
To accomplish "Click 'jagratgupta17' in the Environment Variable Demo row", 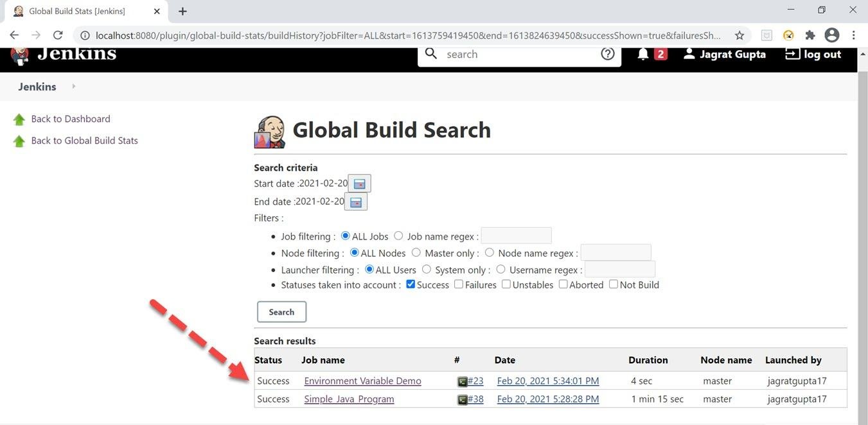I will (x=797, y=381).
